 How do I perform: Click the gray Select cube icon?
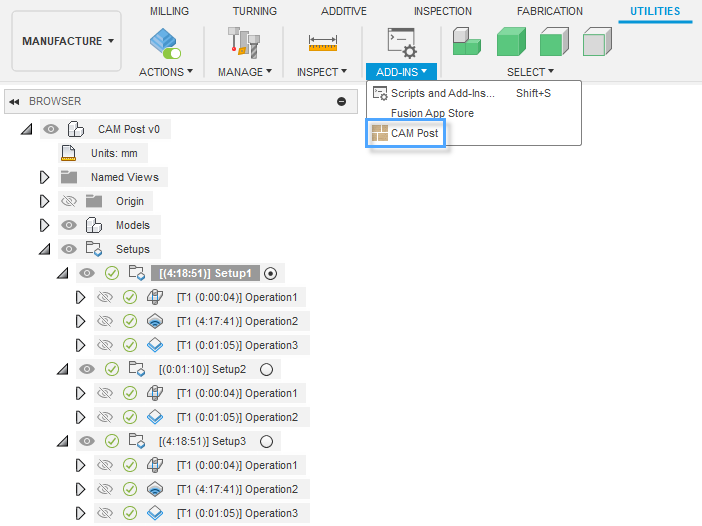(597, 42)
